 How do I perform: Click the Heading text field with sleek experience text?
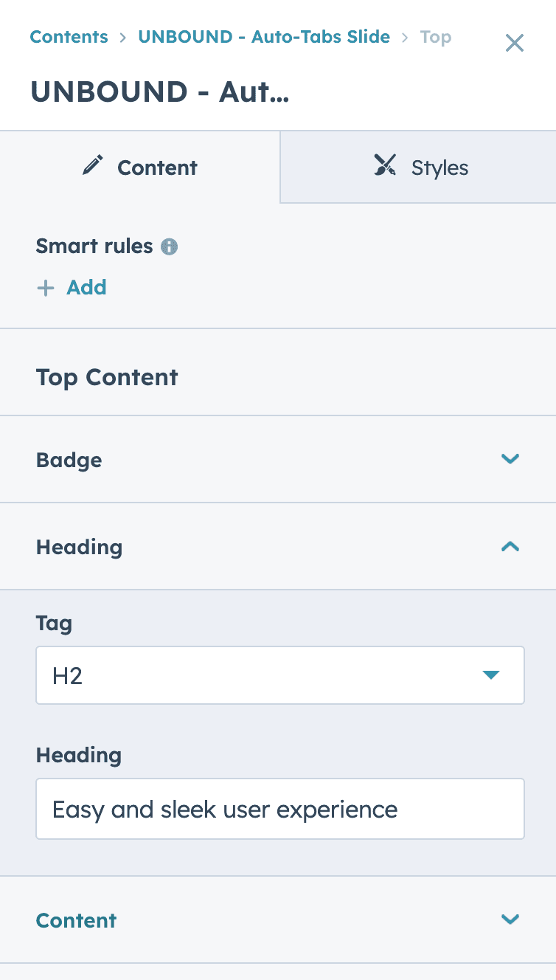[x=280, y=809]
